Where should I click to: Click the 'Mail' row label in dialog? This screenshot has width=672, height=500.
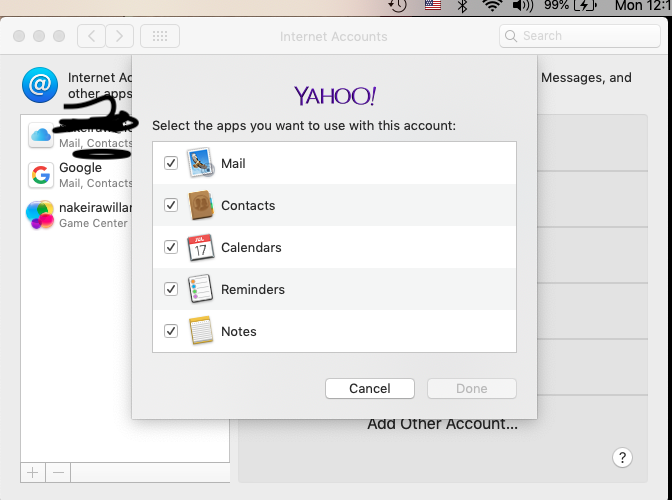click(x=233, y=164)
